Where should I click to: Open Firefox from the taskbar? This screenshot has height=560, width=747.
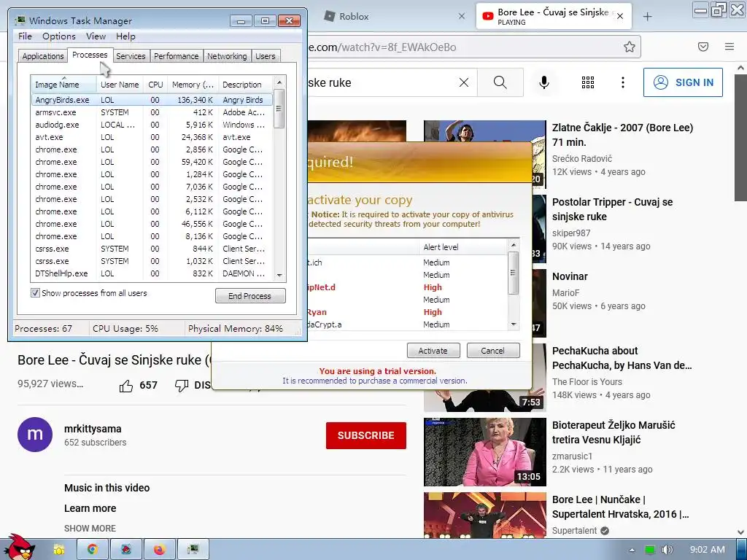pos(159,550)
